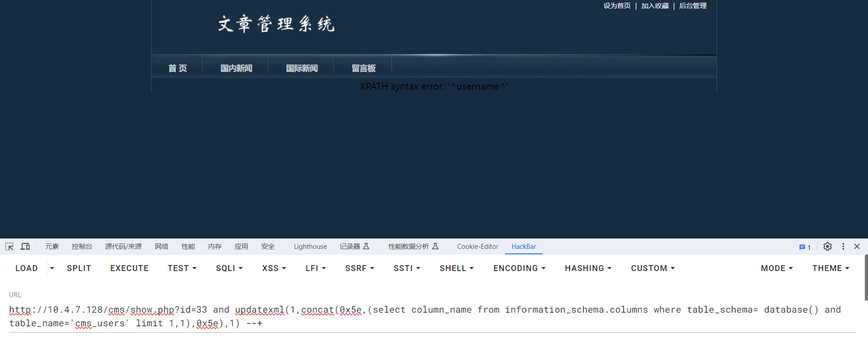Click HackBar SPLIT button
The image size is (868, 338).
coord(79,268)
